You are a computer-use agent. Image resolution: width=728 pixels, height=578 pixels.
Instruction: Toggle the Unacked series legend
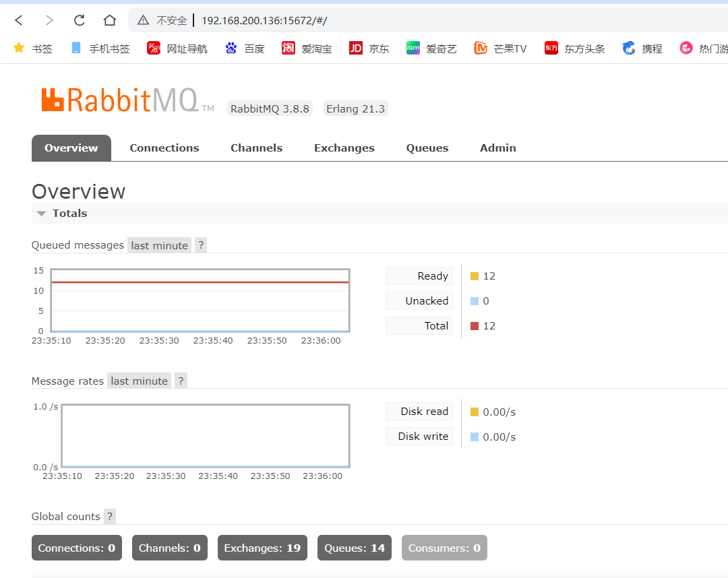pyautogui.click(x=419, y=300)
